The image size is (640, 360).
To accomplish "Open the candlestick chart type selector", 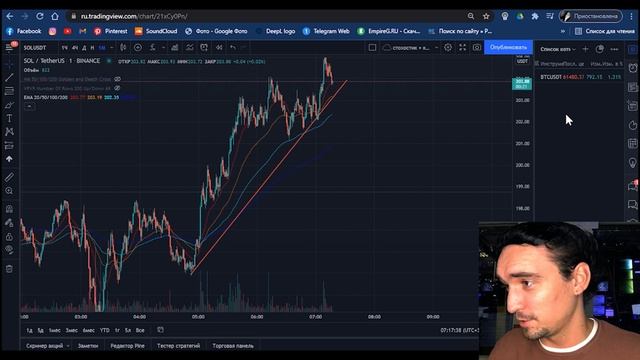I will [x=123, y=48].
